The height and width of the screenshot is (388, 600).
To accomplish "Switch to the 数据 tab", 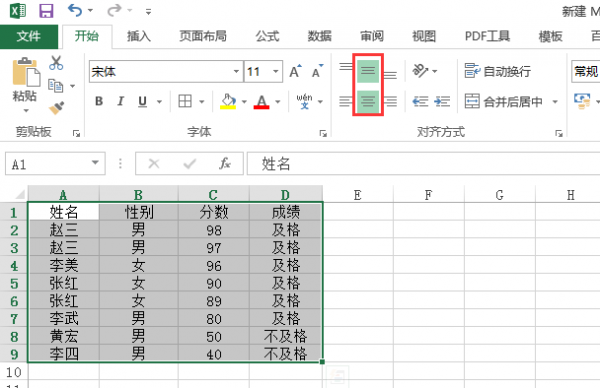I will pyautogui.click(x=320, y=36).
